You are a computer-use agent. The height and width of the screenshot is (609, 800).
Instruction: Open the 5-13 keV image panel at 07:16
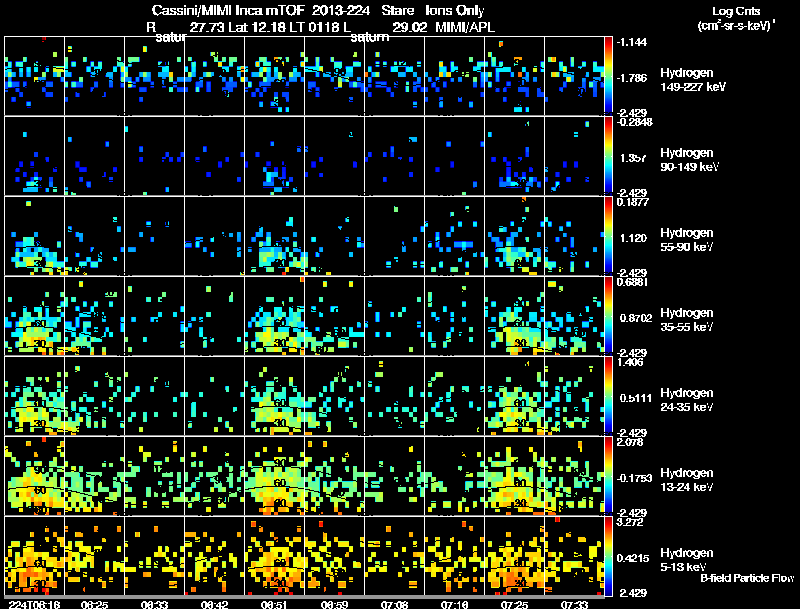click(454, 556)
